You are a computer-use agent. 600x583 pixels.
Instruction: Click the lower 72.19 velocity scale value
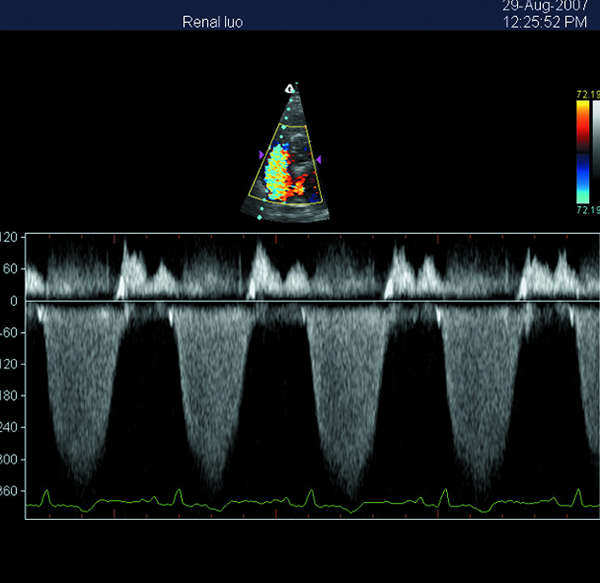(x=587, y=212)
